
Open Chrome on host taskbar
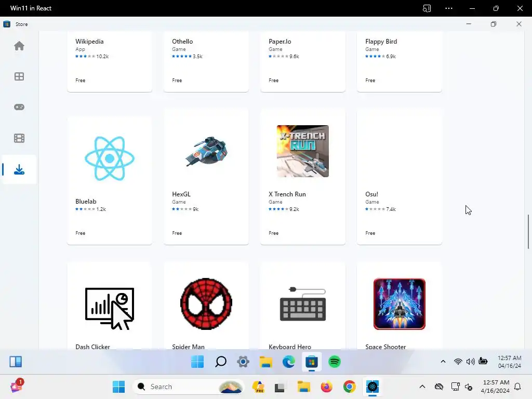click(x=350, y=387)
